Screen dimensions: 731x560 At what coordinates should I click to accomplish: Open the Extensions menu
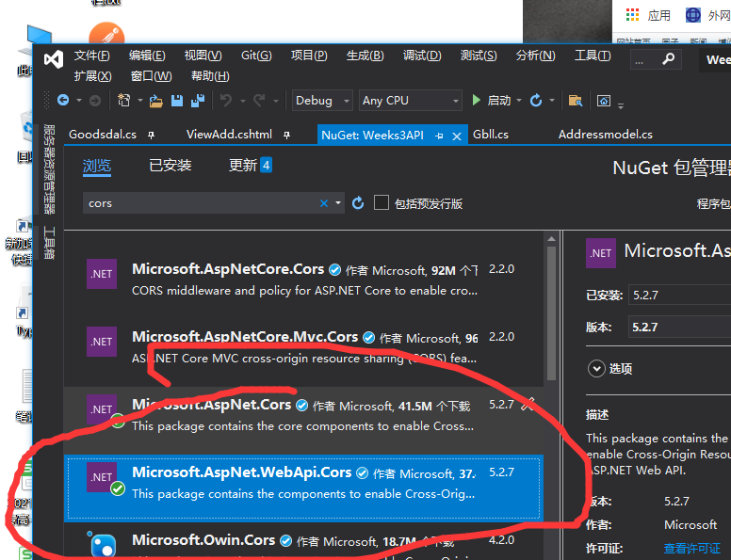pyautogui.click(x=92, y=76)
